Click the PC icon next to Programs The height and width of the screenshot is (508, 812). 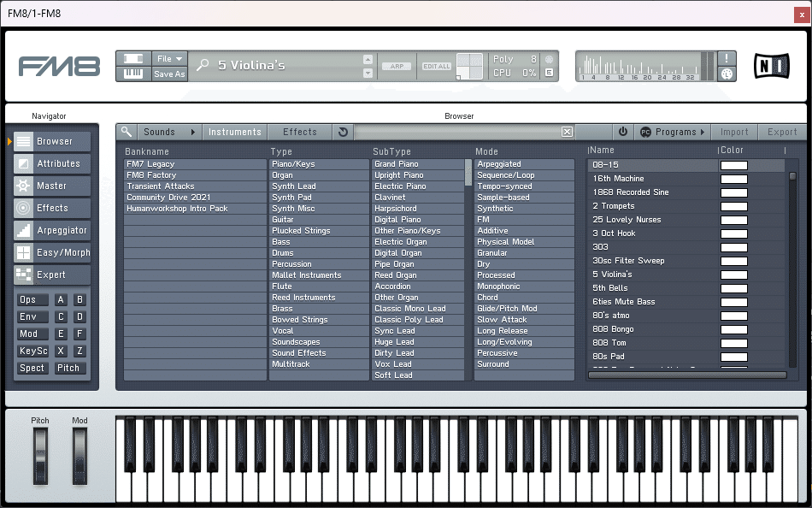[646, 133]
